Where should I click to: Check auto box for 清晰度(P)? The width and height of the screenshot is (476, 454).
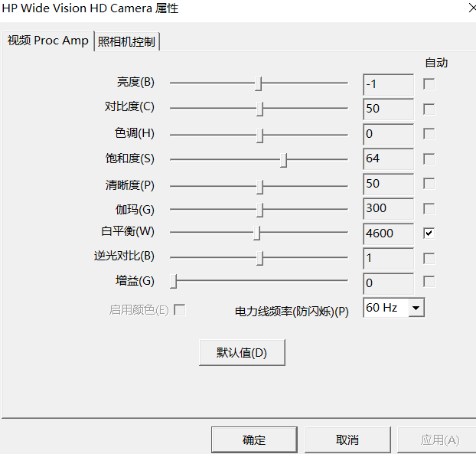(x=429, y=184)
